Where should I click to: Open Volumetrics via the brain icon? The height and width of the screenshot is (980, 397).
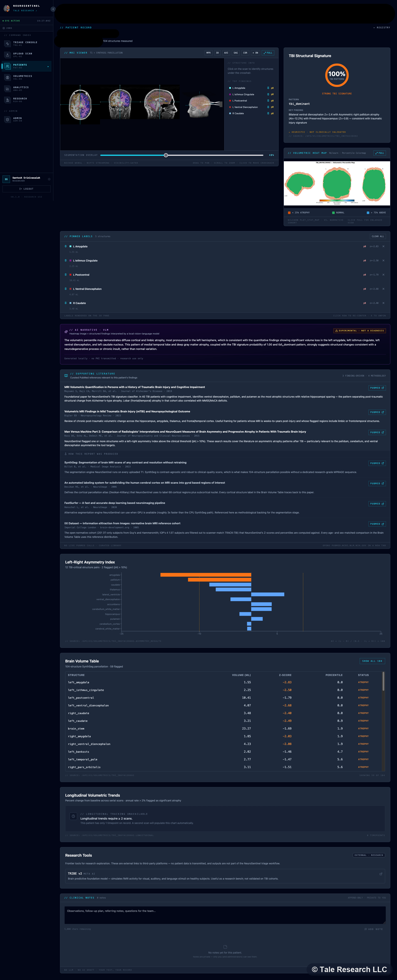pyautogui.click(x=8, y=78)
